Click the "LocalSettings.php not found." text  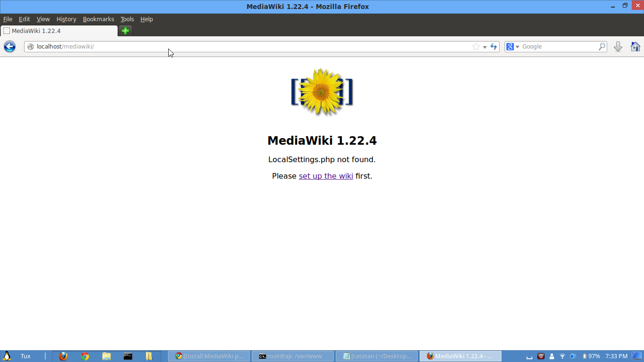322,159
